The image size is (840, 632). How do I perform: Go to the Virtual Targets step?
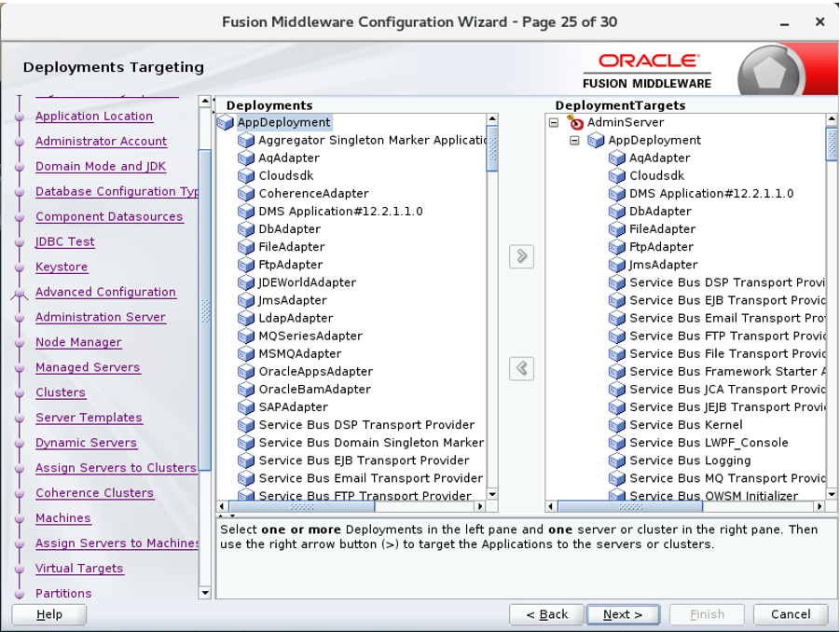(x=79, y=569)
